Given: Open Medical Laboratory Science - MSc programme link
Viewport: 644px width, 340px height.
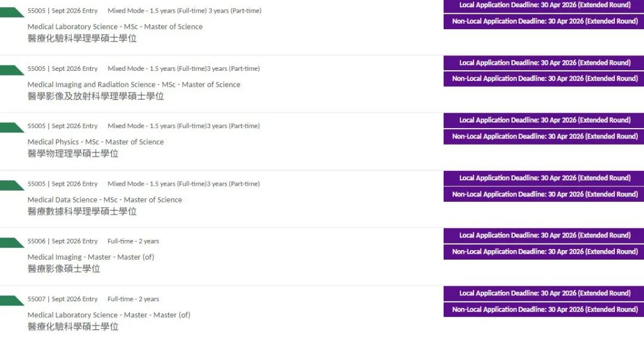Looking at the screenshot, I should pyautogui.click(x=115, y=27).
